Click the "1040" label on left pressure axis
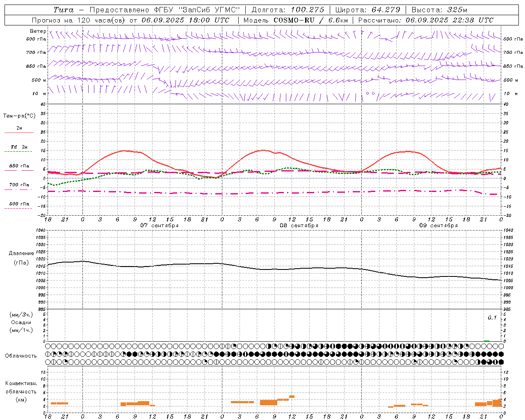 (40, 230)
